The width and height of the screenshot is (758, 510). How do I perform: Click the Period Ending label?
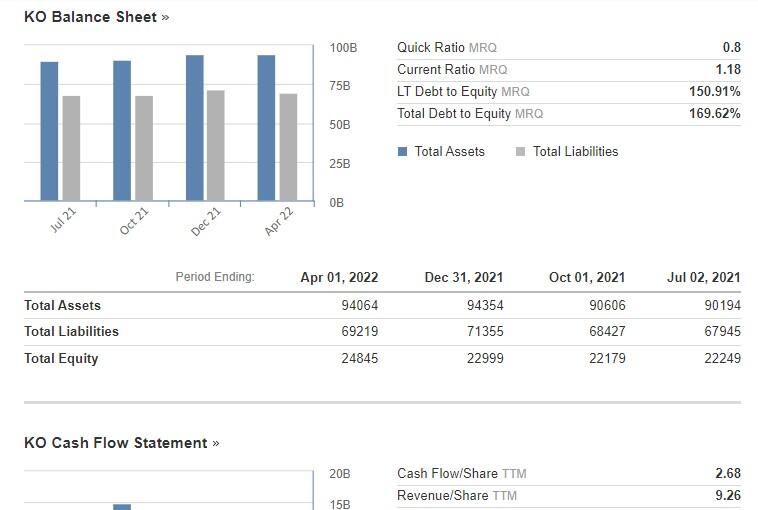click(215, 277)
